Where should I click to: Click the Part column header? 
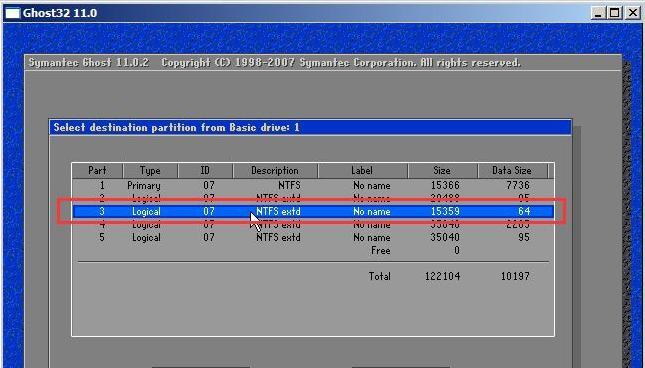(97, 171)
